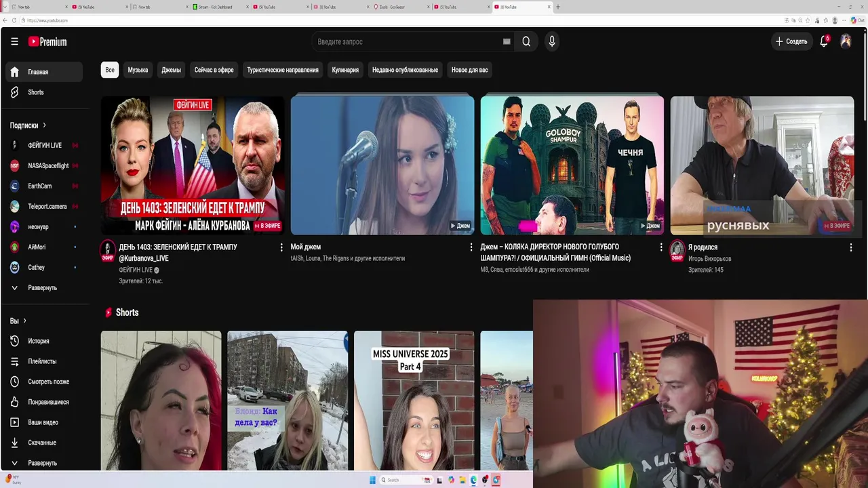This screenshot has height=488, width=868.
Task: Open ФЕЙГИН LIVE subscription channel
Action: coord(44,145)
